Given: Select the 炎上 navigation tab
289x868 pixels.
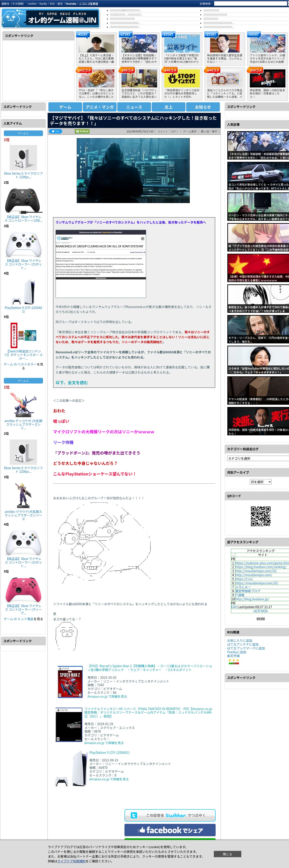Looking at the screenshot, I should 169,107.
